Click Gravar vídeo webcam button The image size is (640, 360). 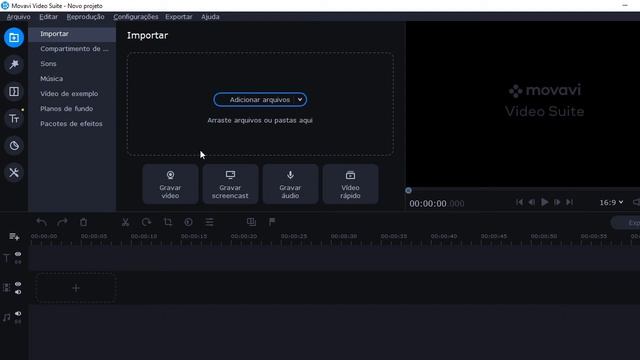pos(170,184)
